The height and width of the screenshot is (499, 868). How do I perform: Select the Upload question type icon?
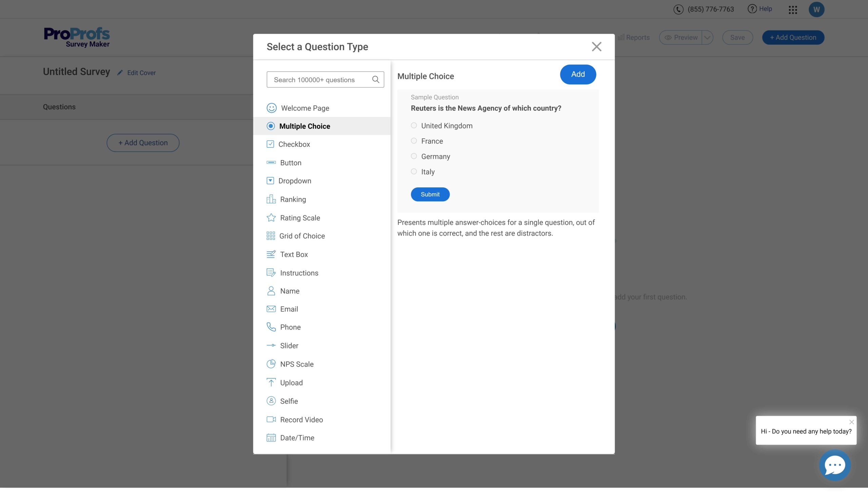tap(271, 383)
